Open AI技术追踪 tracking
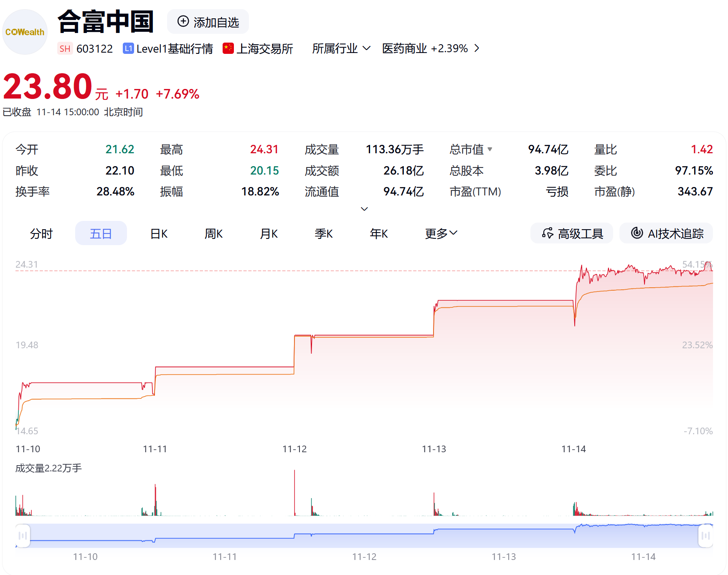 click(x=666, y=233)
